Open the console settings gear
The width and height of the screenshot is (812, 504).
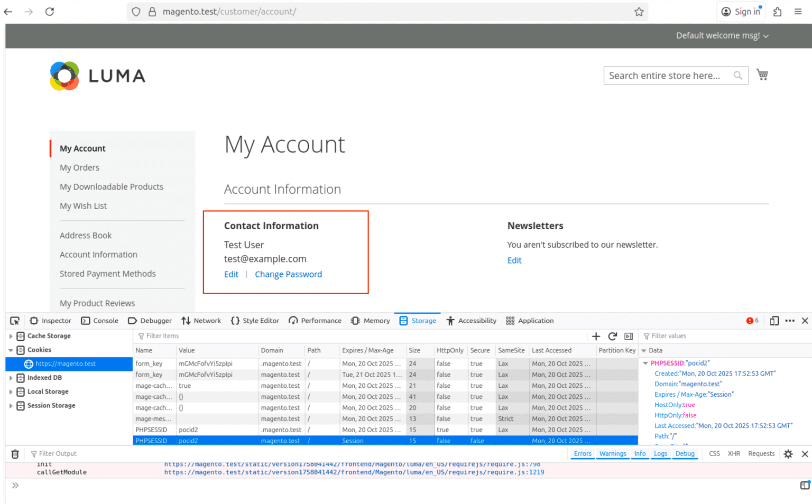tap(788, 454)
